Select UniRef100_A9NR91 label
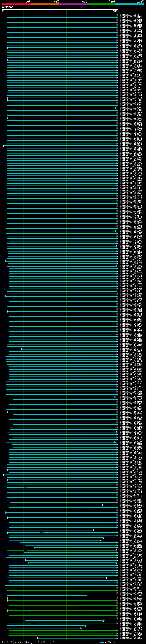 coord(131,82)
